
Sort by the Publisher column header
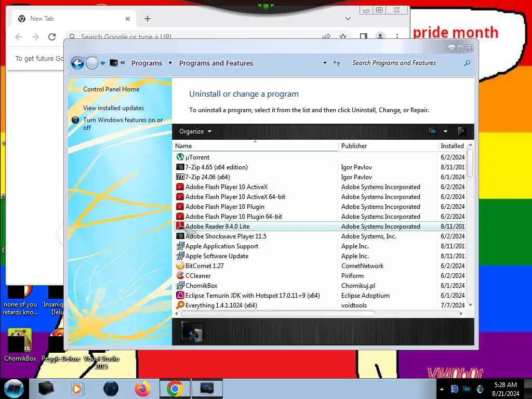tap(389, 146)
